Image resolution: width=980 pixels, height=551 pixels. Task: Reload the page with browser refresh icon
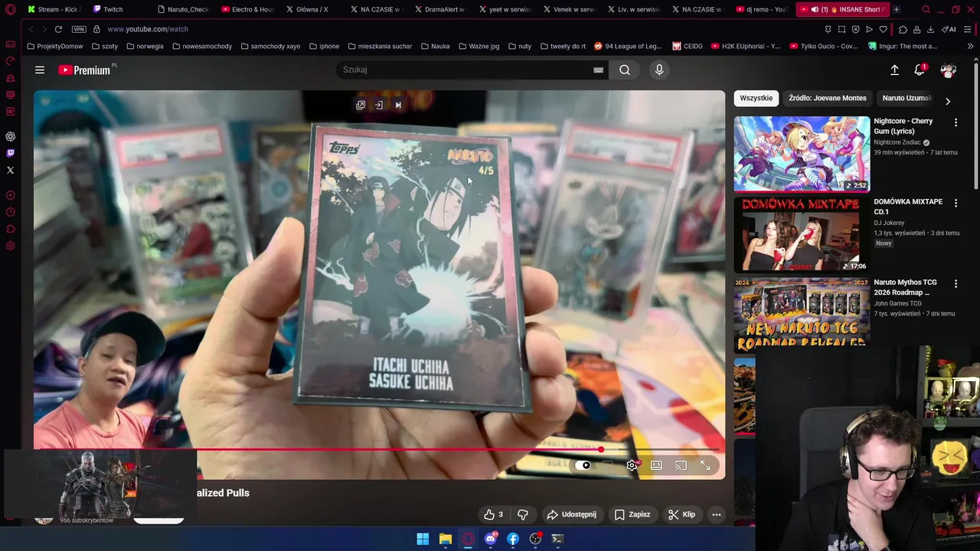tap(58, 29)
